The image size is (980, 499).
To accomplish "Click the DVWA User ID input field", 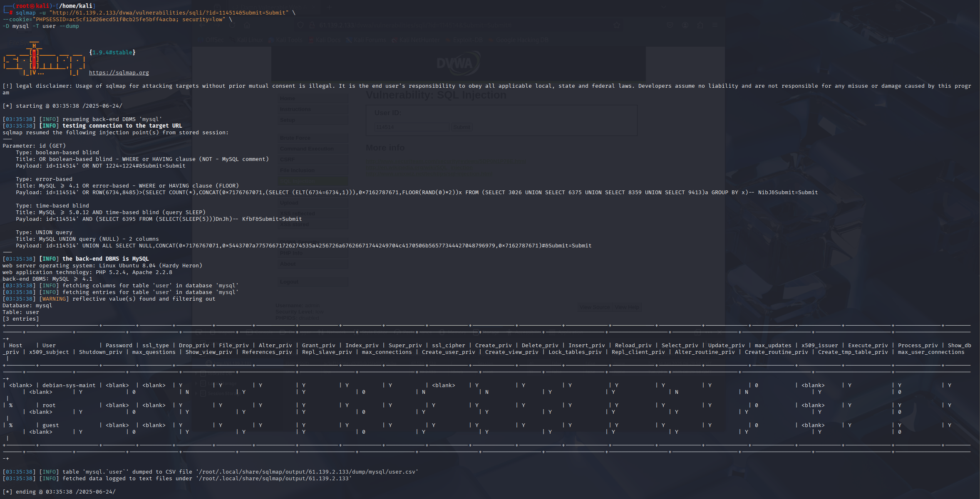I will pos(412,127).
